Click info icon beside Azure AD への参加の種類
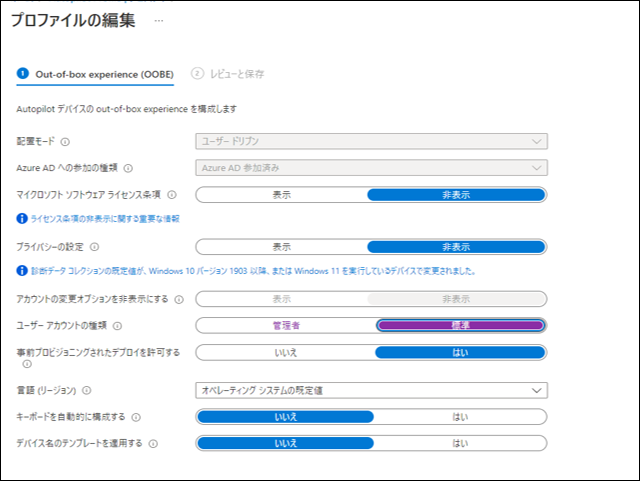This screenshot has width=640, height=481. click(x=128, y=168)
